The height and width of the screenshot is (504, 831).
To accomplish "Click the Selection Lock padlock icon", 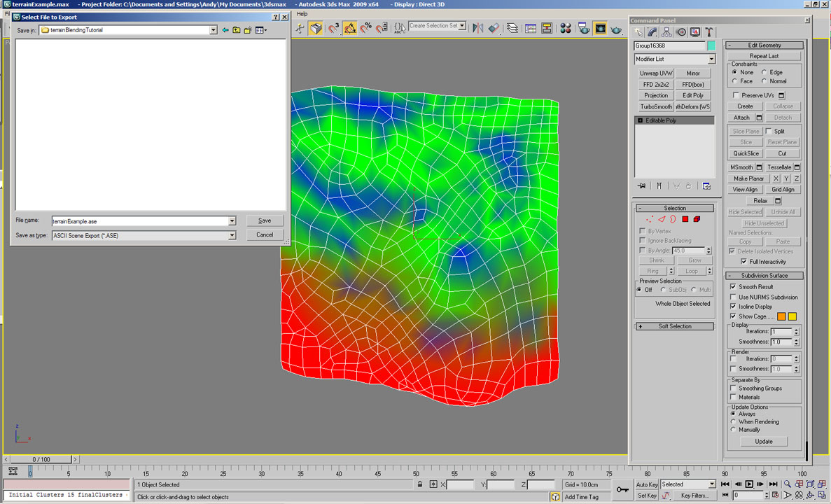I will tap(420, 484).
